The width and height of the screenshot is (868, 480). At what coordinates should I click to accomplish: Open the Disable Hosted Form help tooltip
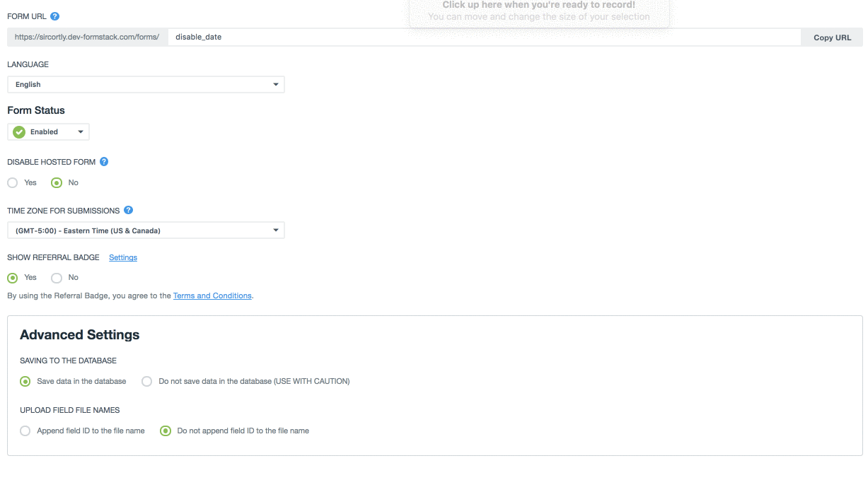coord(103,161)
